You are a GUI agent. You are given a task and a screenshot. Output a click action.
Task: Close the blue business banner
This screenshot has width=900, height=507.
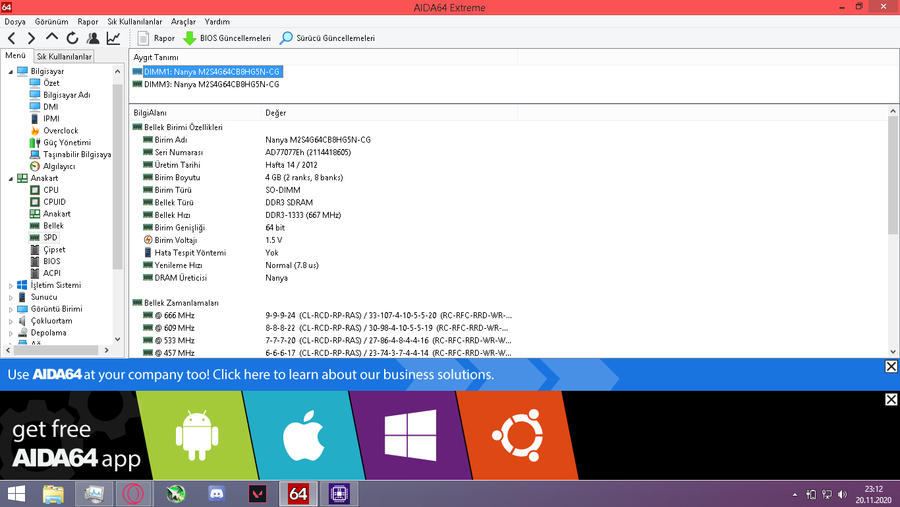click(x=891, y=366)
